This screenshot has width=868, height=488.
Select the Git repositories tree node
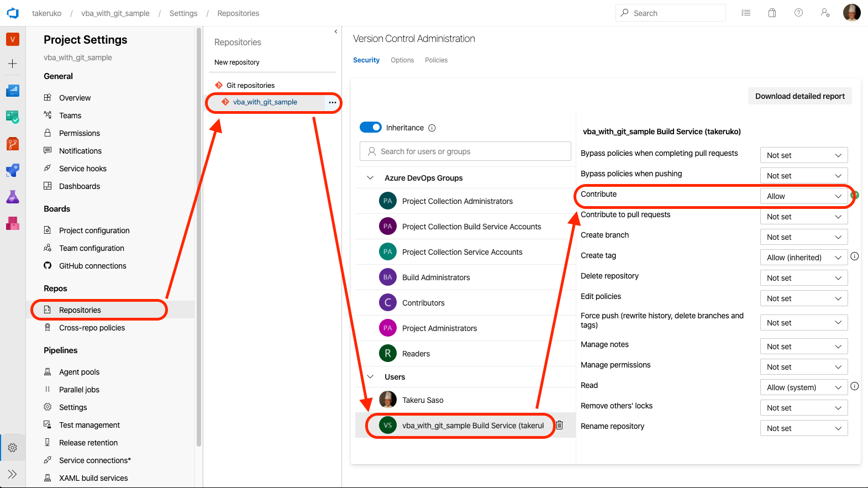(250, 85)
